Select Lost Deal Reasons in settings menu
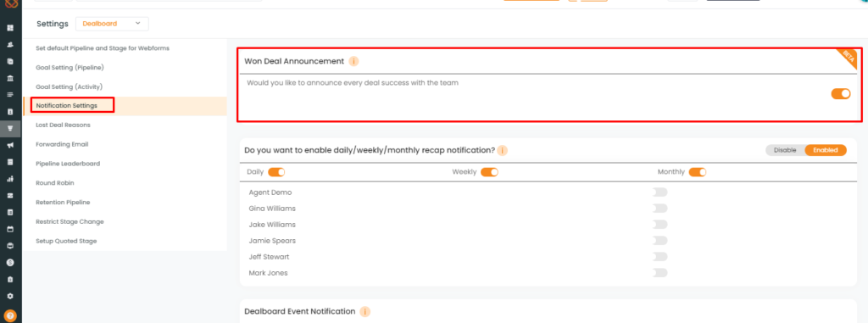 pos(63,125)
